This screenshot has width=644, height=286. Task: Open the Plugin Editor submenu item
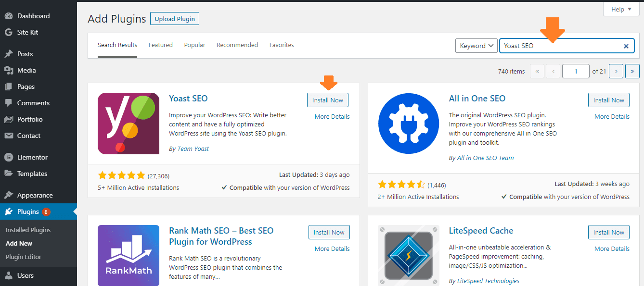pos(24,257)
